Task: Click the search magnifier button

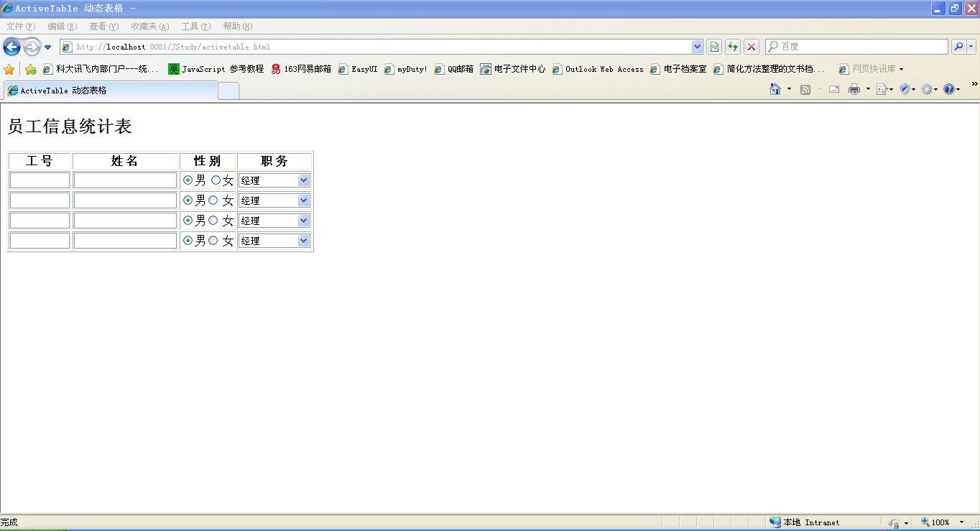Action: [x=958, y=47]
